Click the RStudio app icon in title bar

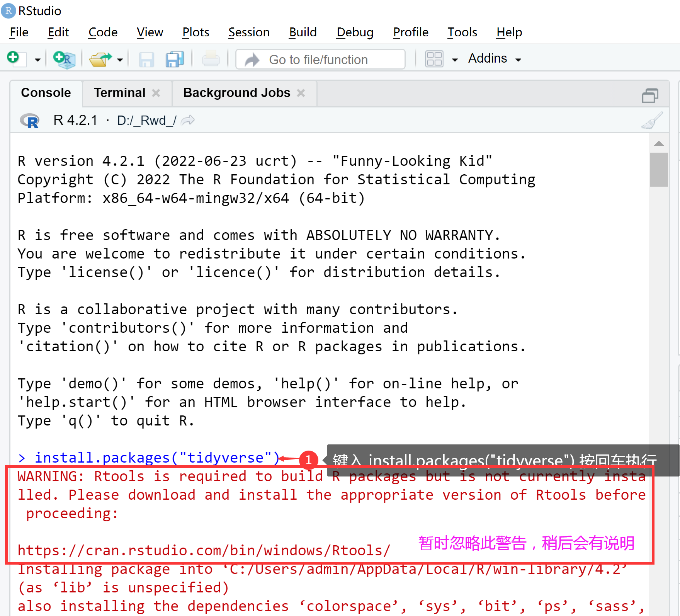(x=8, y=11)
